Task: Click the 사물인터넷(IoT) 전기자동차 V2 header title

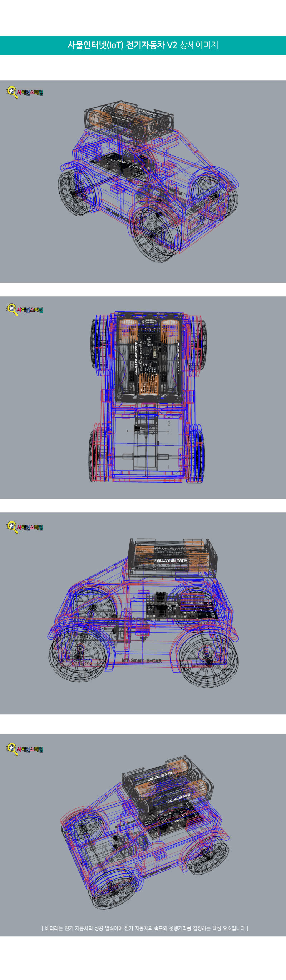Action: coord(143,45)
